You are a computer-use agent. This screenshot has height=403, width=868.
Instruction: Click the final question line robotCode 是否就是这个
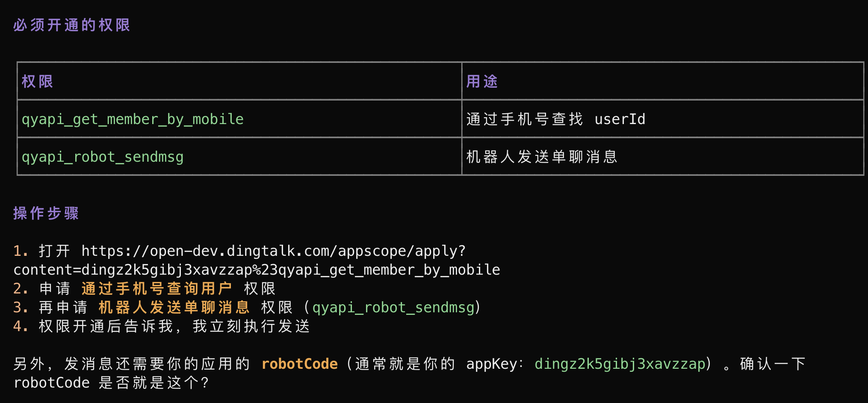tap(111, 383)
